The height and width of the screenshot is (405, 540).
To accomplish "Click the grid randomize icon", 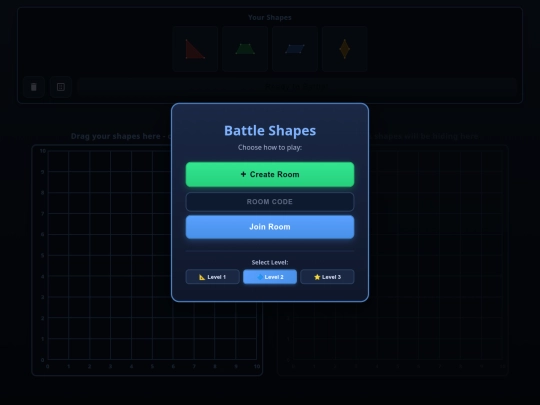I will pos(61,87).
